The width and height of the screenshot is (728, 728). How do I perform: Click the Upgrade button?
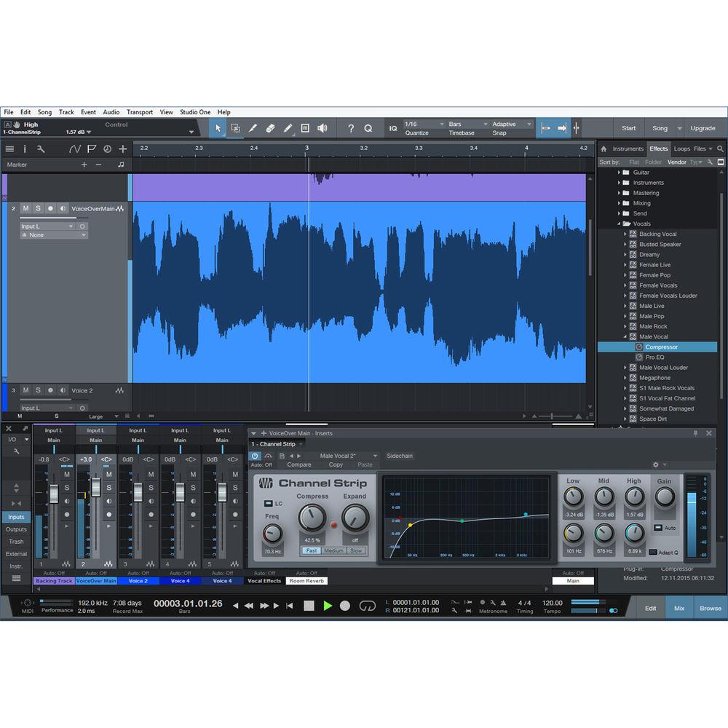pyautogui.click(x=703, y=128)
